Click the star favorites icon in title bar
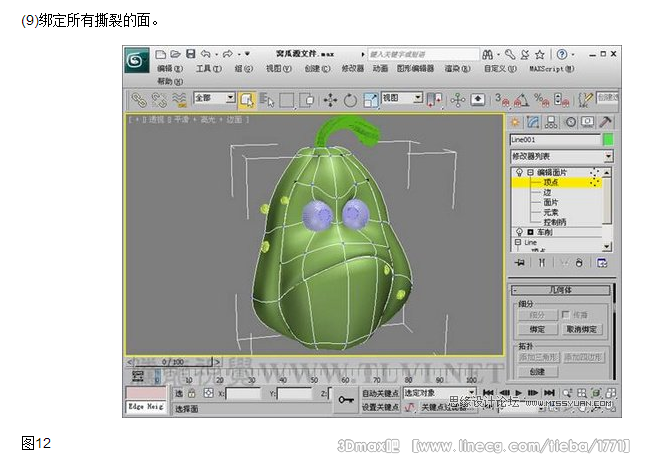This screenshot has width=659, height=463. tap(540, 54)
